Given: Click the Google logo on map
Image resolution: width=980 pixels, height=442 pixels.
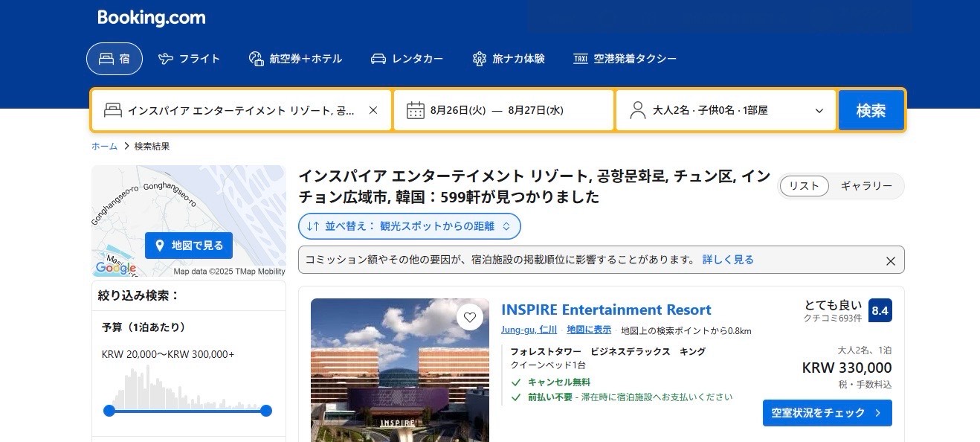Looking at the screenshot, I should pyautogui.click(x=116, y=269).
